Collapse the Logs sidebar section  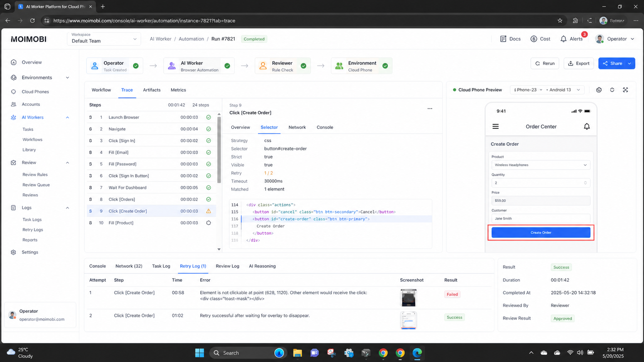[x=67, y=208]
